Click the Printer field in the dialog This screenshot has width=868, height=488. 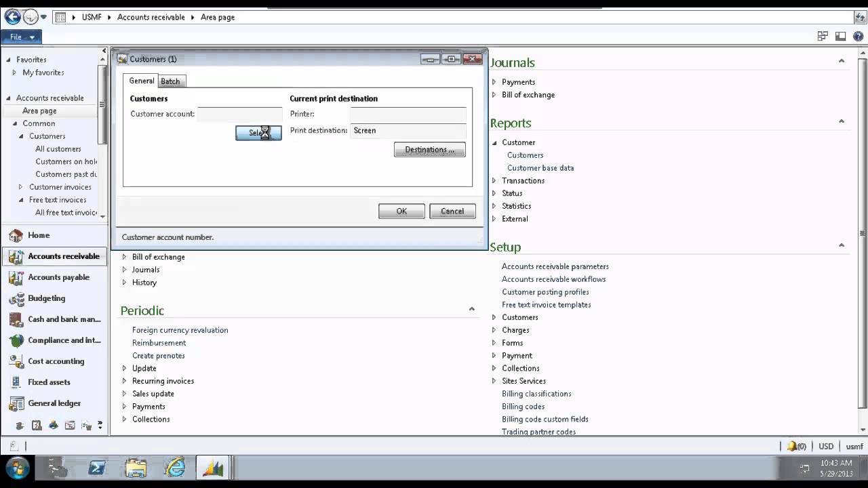coord(408,114)
